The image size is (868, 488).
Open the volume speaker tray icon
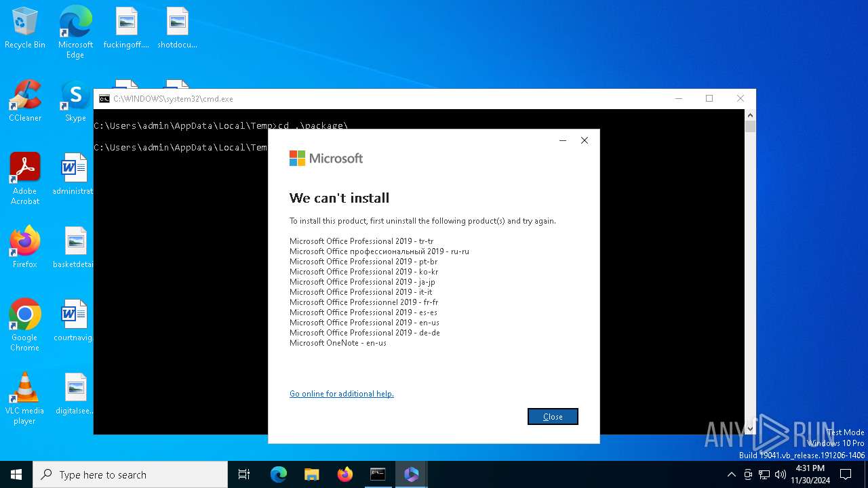point(781,474)
